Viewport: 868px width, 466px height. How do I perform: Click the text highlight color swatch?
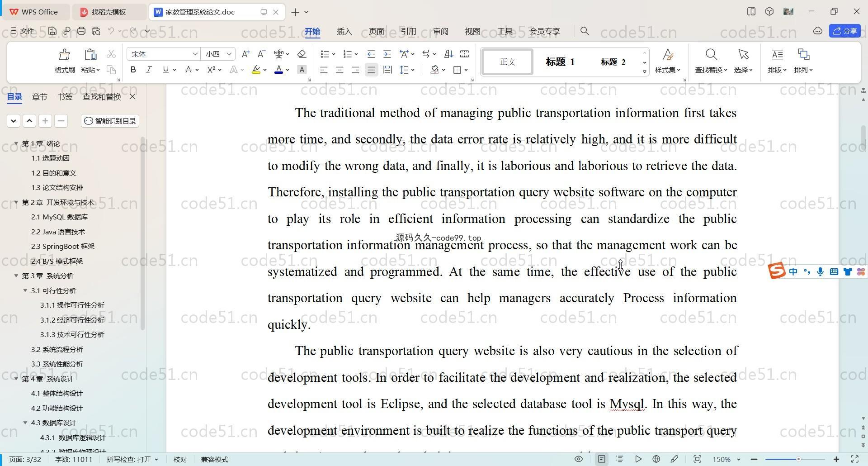pyautogui.click(x=256, y=70)
